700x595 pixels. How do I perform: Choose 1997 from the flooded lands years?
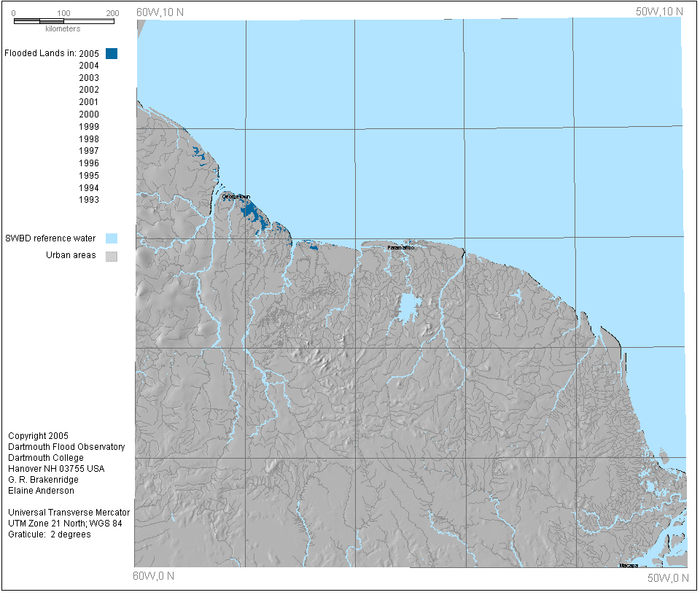(89, 151)
